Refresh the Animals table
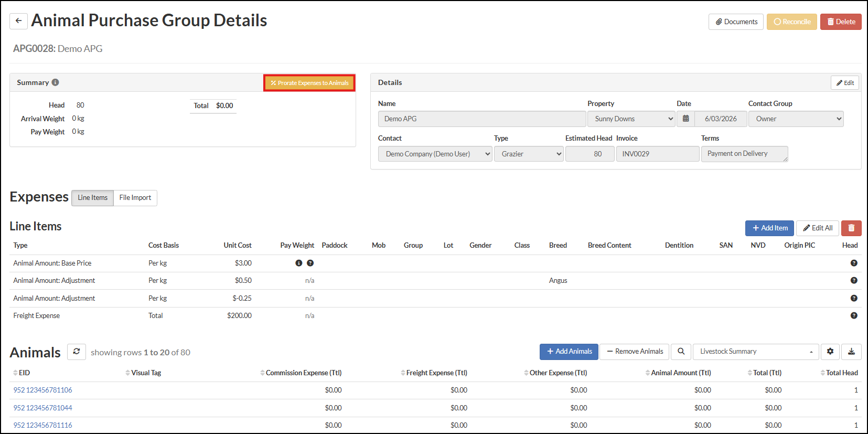This screenshot has width=868, height=434. 77,352
